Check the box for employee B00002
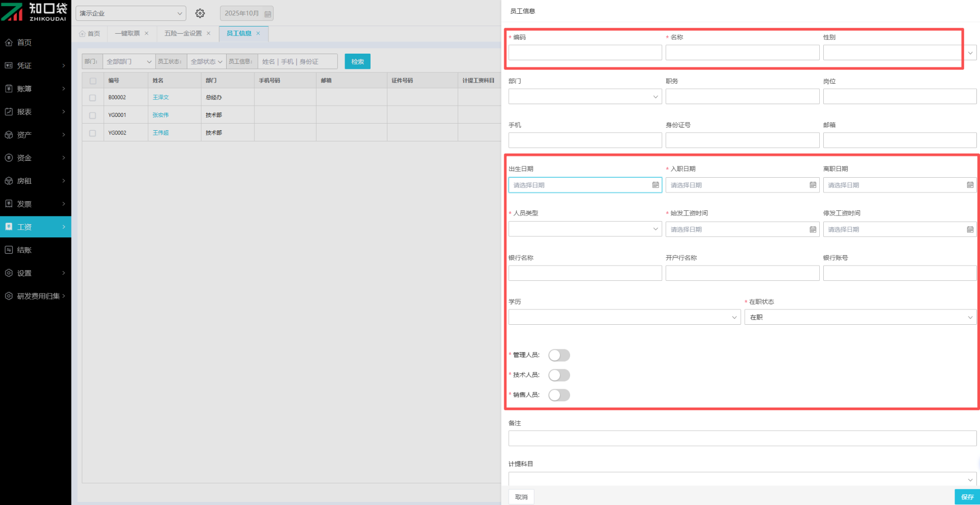This screenshot has width=980, height=505. 92,98
